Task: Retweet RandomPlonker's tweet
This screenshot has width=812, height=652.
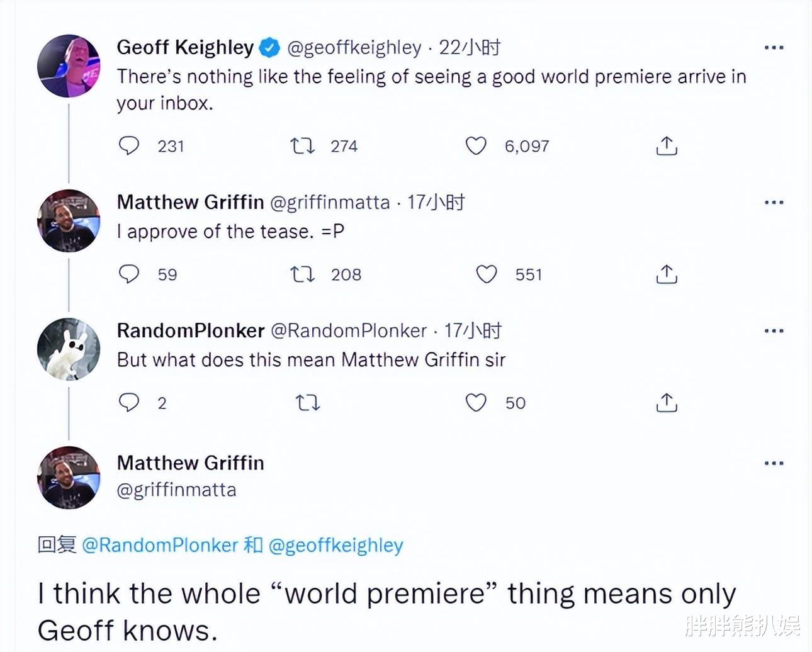Action: pos(308,403)
